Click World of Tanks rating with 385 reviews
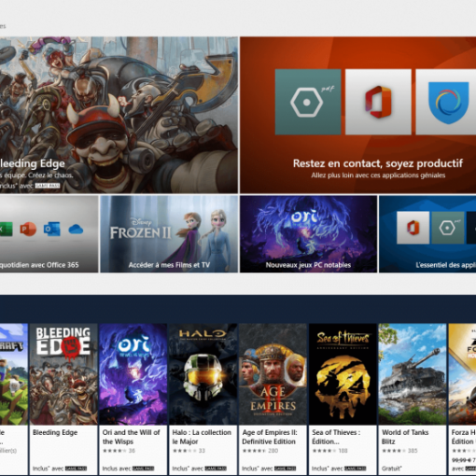476x476 pixels. pos(399,451)
